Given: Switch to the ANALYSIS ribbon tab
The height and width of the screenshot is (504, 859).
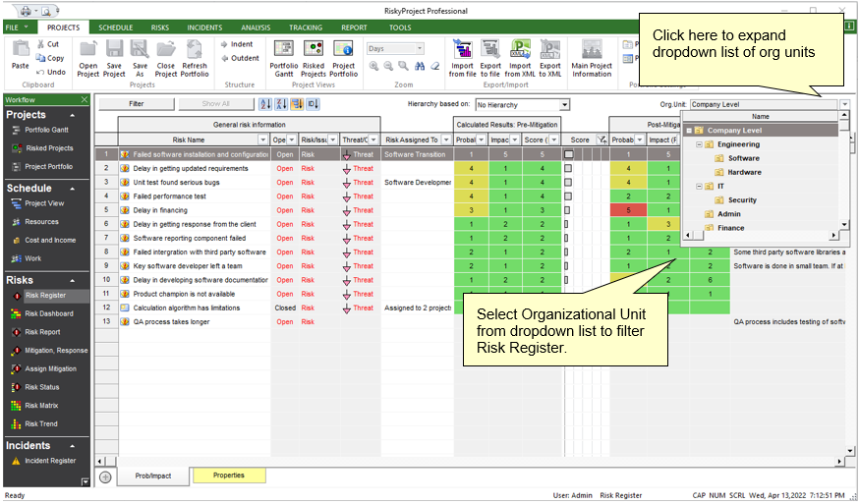Looking at the screenshot, I should pyautogui.click(x=256, y=28).
